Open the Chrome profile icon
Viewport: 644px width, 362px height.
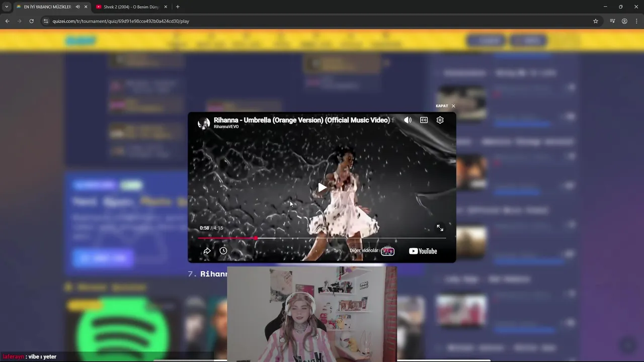tap(624, 21)
